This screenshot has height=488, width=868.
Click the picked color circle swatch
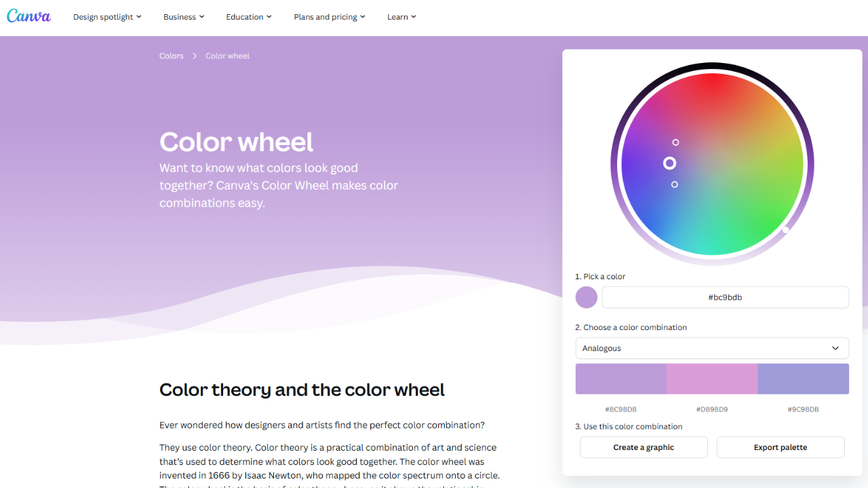587,298
